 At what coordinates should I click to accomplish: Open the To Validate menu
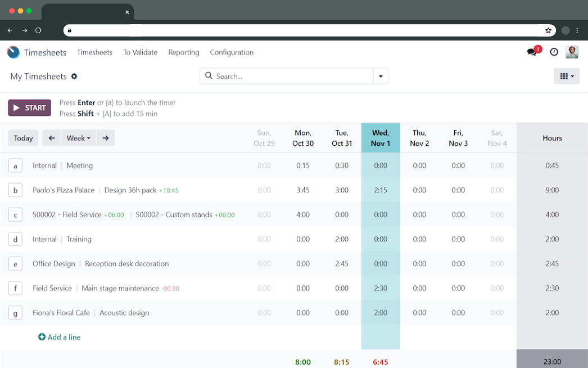coord(140,52)
